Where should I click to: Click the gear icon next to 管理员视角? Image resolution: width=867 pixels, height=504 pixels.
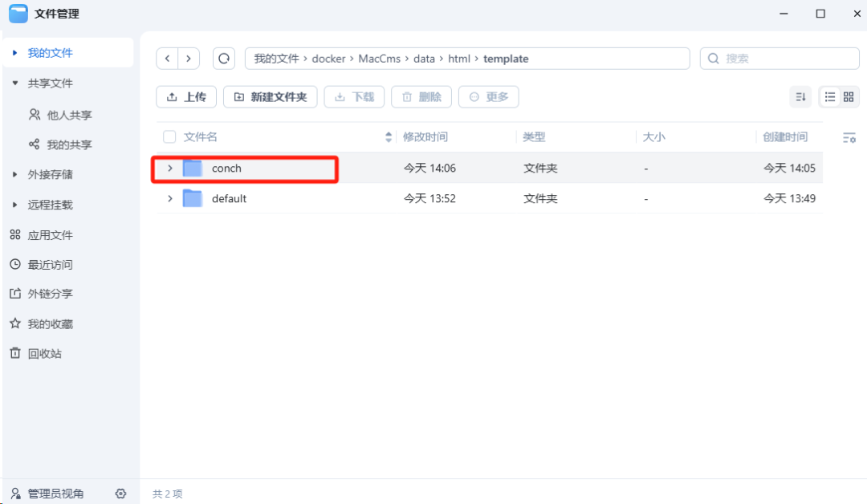click(120, 494)
